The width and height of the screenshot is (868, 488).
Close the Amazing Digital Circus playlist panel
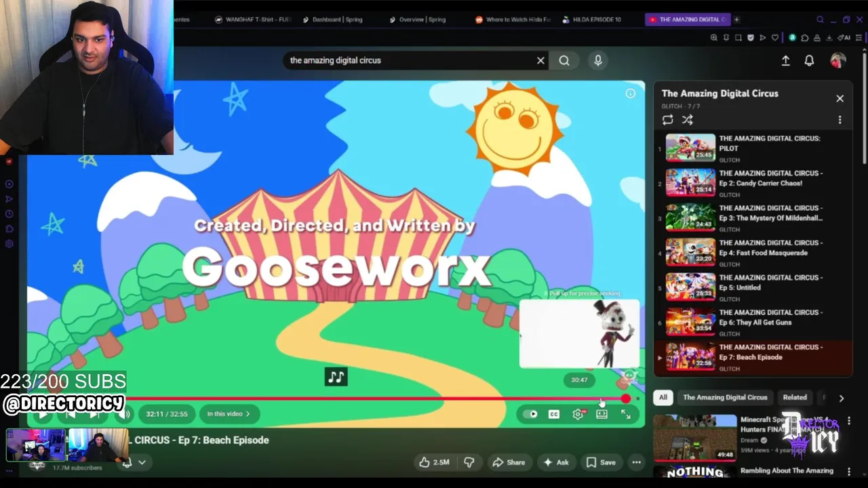pos(840,98)
